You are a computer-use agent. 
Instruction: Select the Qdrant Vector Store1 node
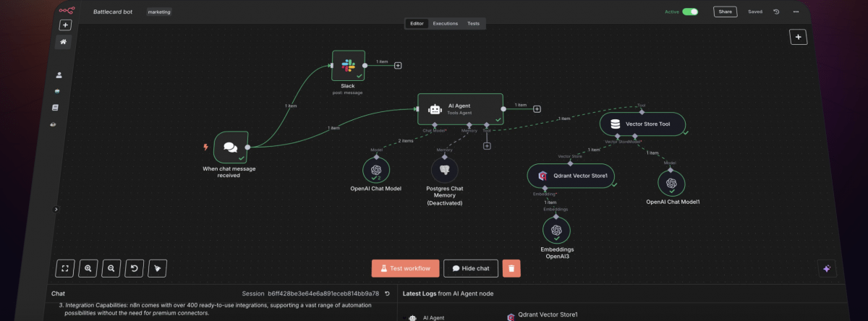[x=570, y=176]
